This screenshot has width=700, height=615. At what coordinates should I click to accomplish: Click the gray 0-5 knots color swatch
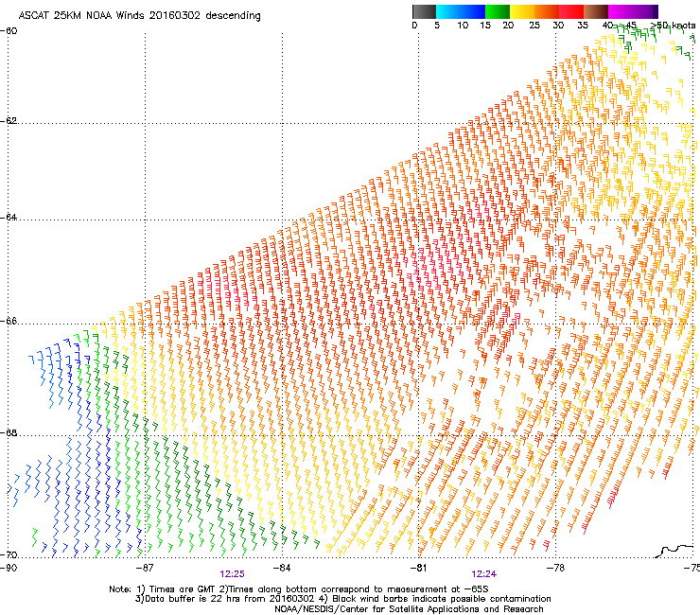(x=425, y=11)
